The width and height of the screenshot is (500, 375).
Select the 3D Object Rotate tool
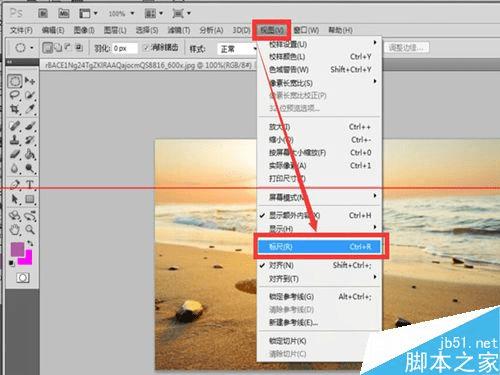(x=15, y=215)
